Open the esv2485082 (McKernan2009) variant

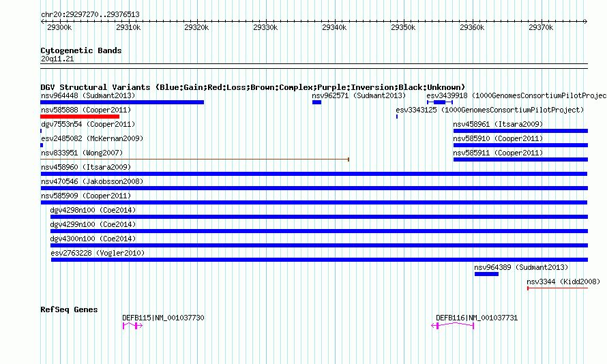coord(92,138)
